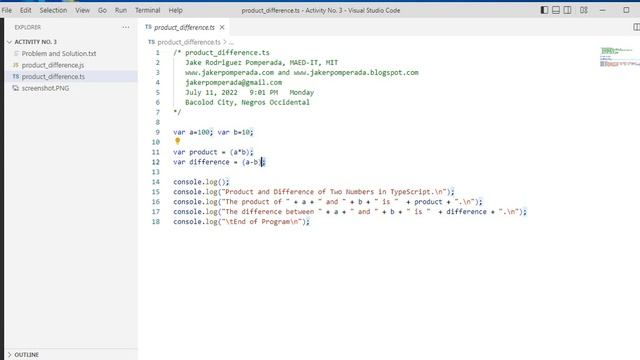Click TS icon in breadcrumb

pos(151,42)
